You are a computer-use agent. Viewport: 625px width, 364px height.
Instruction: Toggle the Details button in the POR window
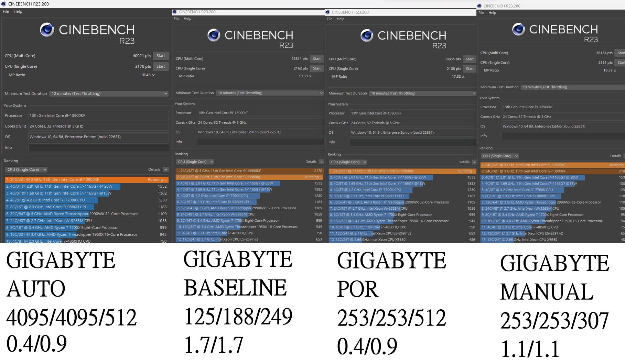[x=474, y=162]
